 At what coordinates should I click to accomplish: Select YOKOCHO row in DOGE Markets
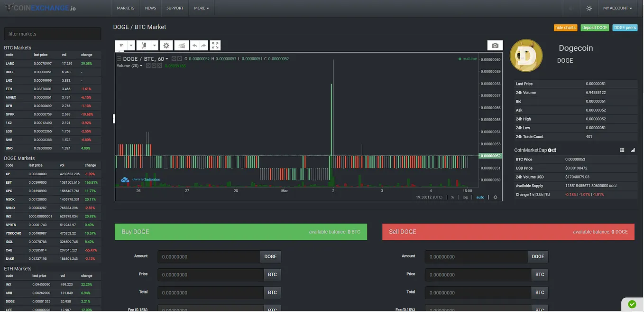click(52, 233)
